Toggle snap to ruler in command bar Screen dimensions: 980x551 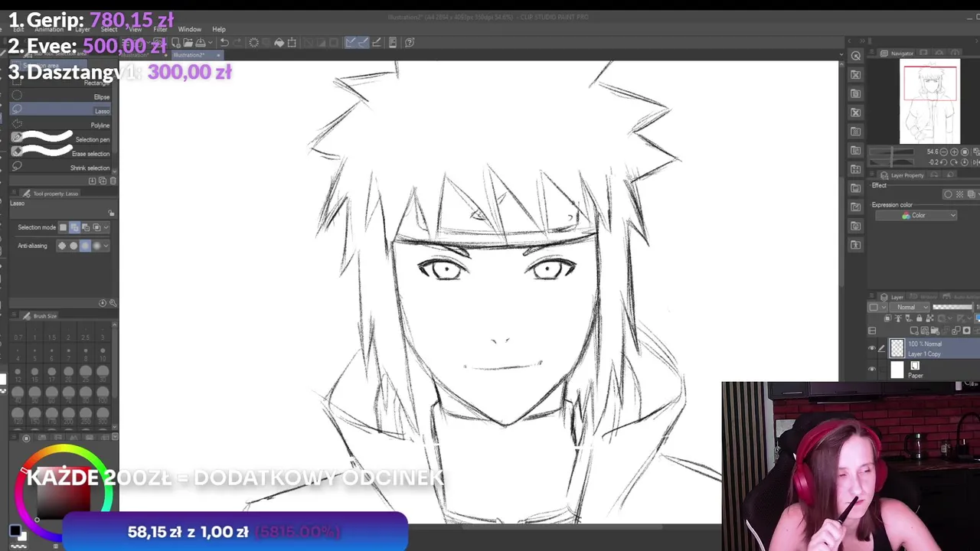(351, 43)
